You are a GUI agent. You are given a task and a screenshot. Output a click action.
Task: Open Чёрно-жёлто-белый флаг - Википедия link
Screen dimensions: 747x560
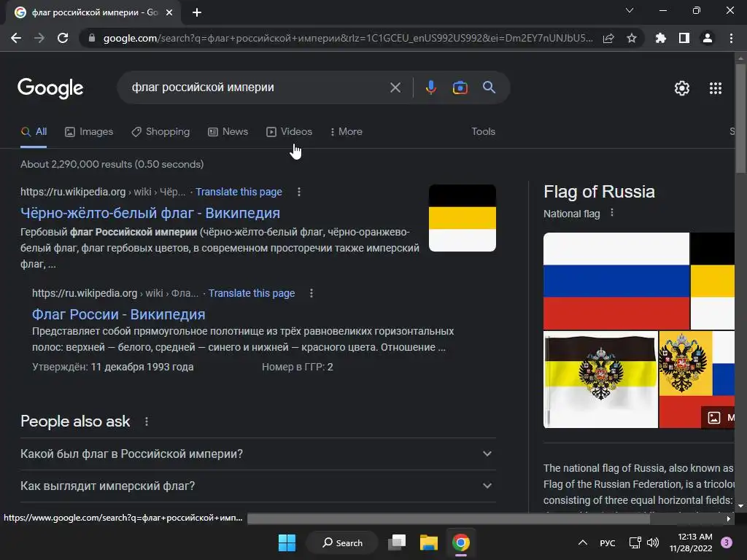point(150,213)
